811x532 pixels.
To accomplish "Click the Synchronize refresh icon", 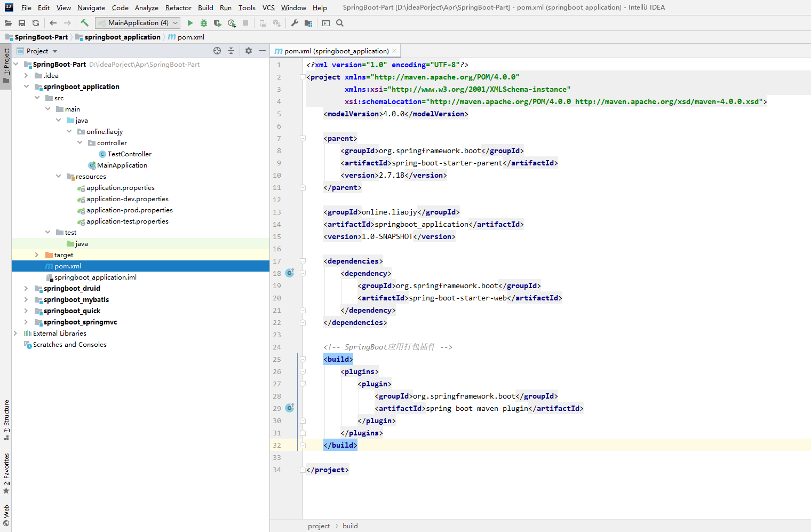I will [36, 23].
